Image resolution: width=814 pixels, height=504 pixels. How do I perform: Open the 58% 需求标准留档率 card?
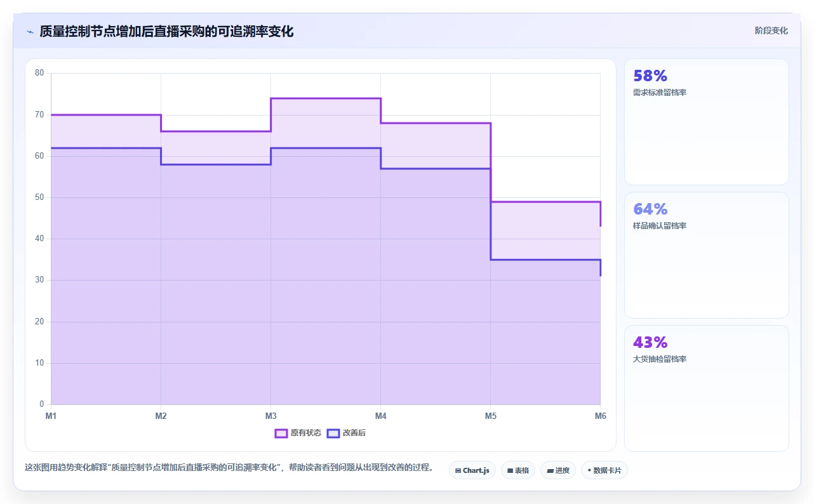point(707,122)
